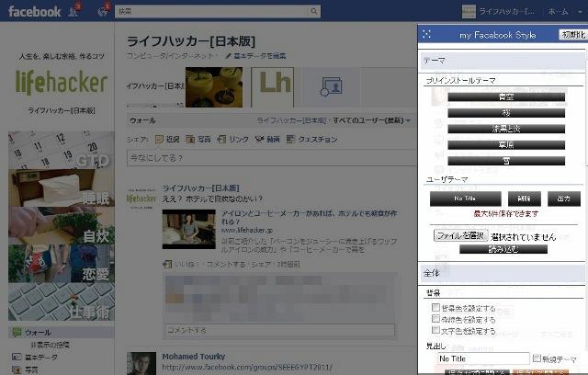Click the 読み込む load button

[503, 249]
